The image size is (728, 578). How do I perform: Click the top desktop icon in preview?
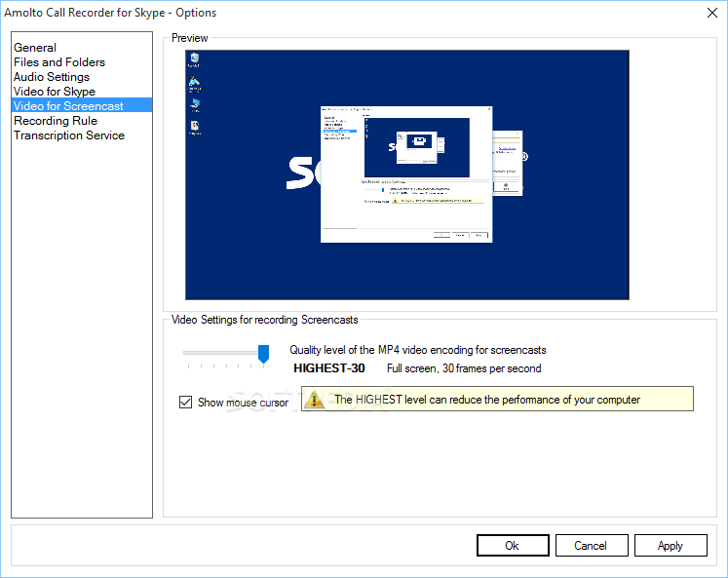coord(195,59)
